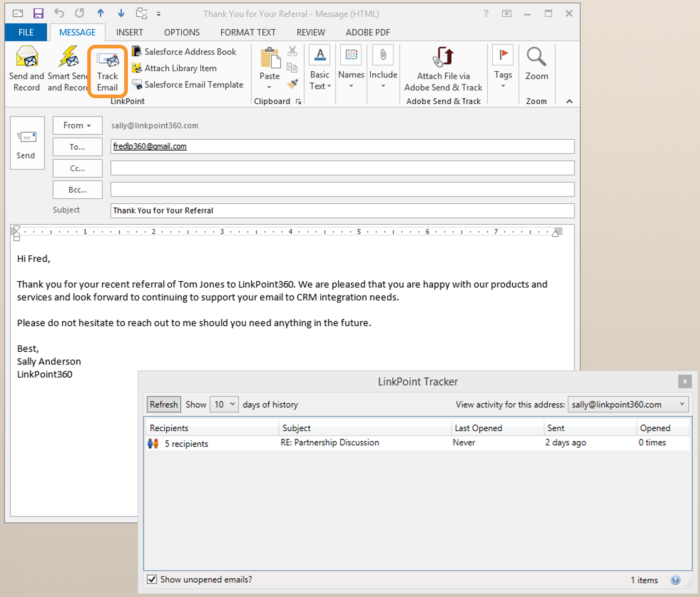This screenshot has height=597, width=700.
Task: Sort by Last Opened column header
Action: (x=498, y=428)
